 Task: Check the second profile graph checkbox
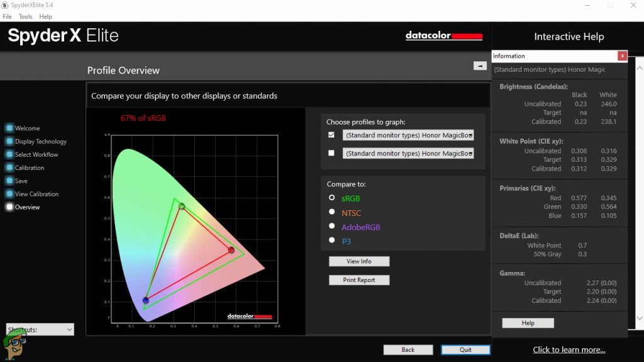point(331,153)
